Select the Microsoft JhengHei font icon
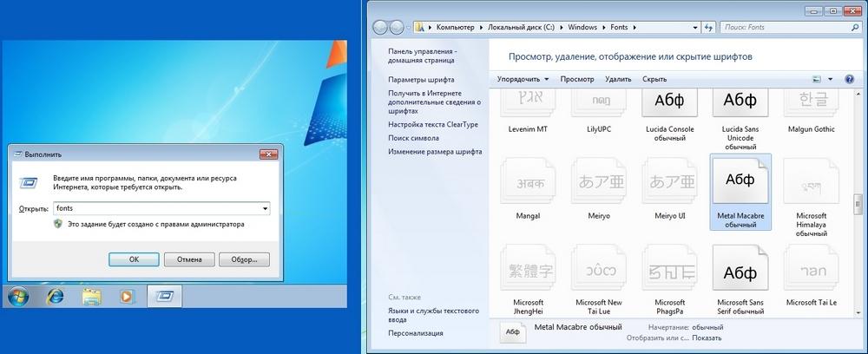The image size is (868, 354). click(x=528, y=268)
